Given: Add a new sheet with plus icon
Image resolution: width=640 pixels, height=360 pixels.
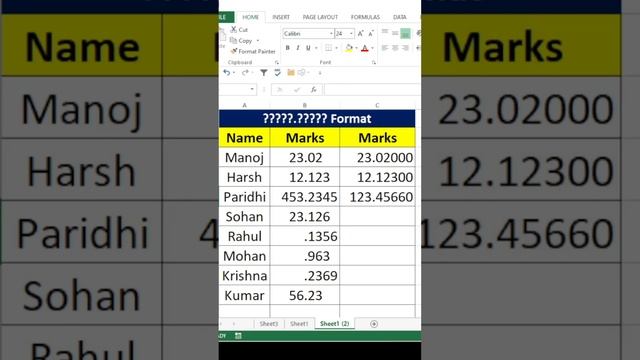Looking at the screenshot, I should [374, 324].
